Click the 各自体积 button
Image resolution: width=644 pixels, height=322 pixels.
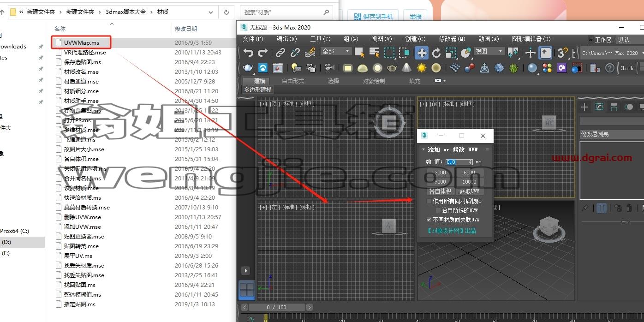440,191
